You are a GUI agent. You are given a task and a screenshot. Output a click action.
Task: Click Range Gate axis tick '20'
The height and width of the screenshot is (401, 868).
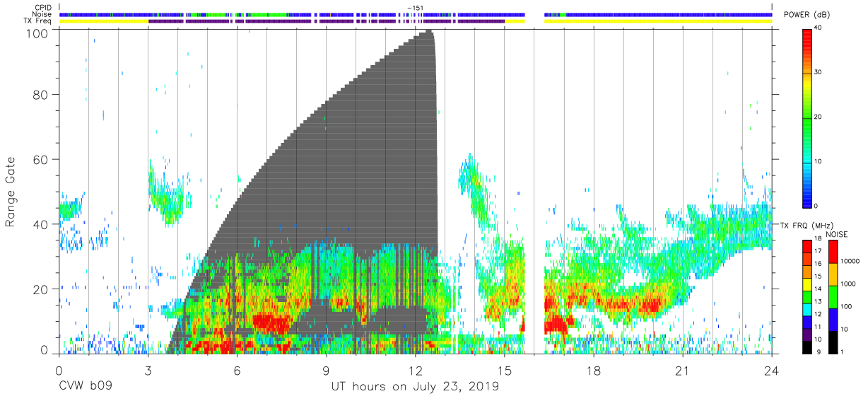[x=42, y=289]
